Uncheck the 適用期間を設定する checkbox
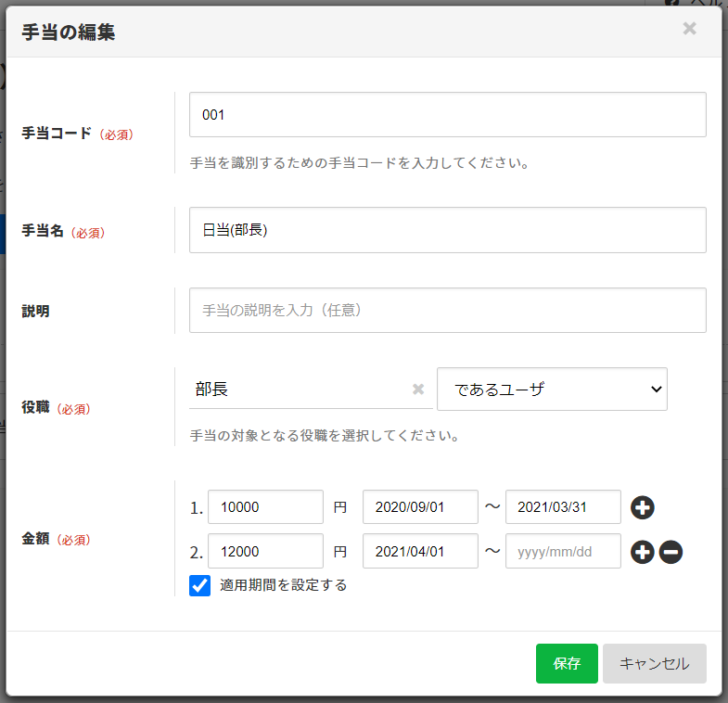Screen dimensions: 728x703 [x=200, y=585]
